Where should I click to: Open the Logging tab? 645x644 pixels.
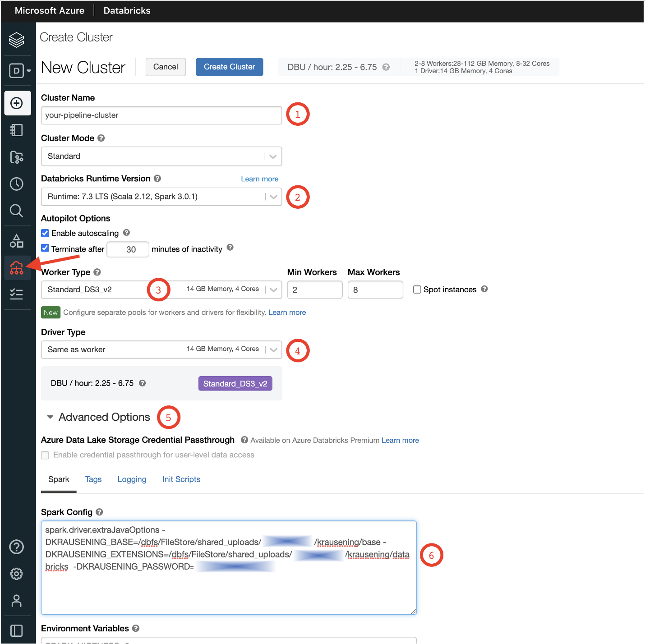[x=132, y=479]
